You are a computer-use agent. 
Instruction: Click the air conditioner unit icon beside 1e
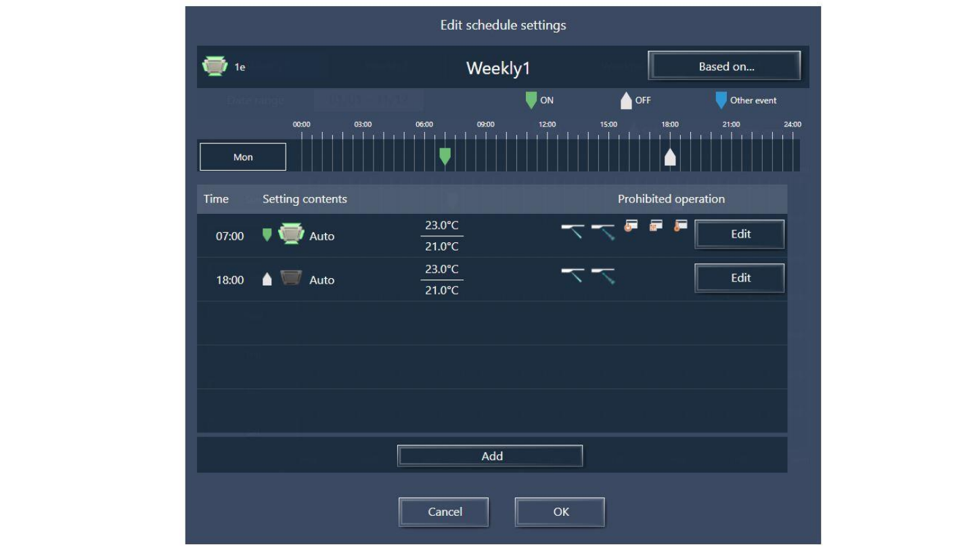[x=215, y=66]
